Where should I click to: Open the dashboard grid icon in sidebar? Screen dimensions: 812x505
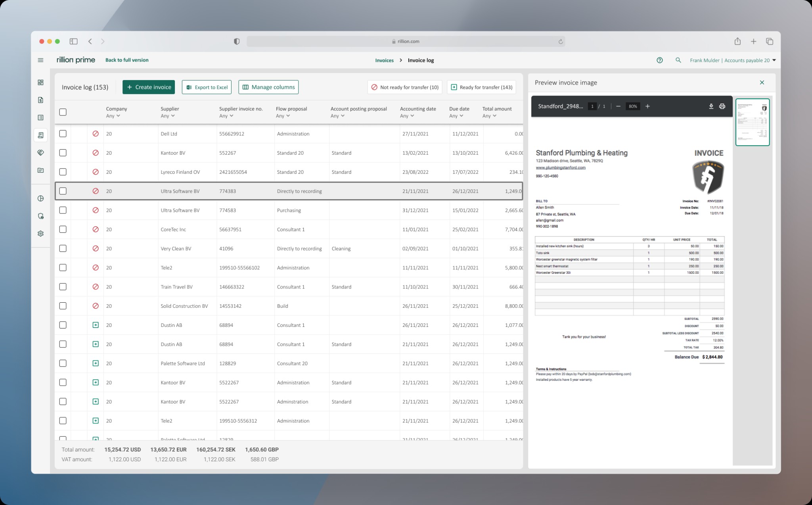[x=40, y=83]
